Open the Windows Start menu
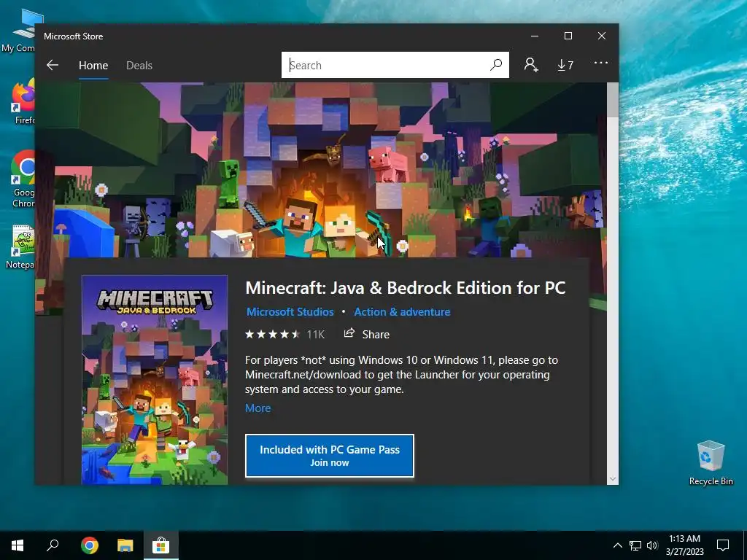This screenshot has height=560, width=747. pos(18,545)
